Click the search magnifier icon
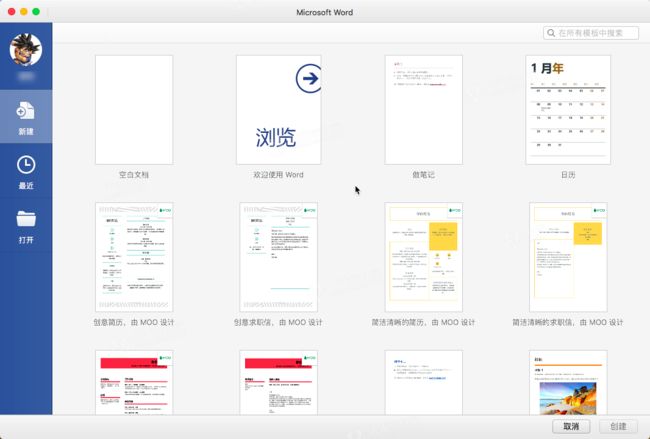The image size is (650, 439). point(551,33)
